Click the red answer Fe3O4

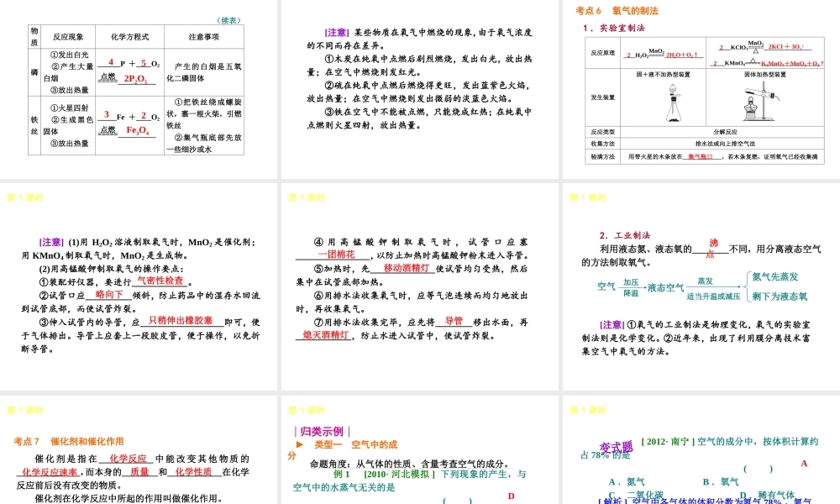tap(137, 130)
